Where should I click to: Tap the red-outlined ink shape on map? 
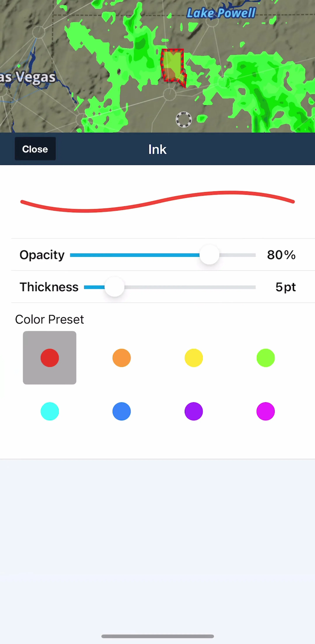tap(173, 67)
